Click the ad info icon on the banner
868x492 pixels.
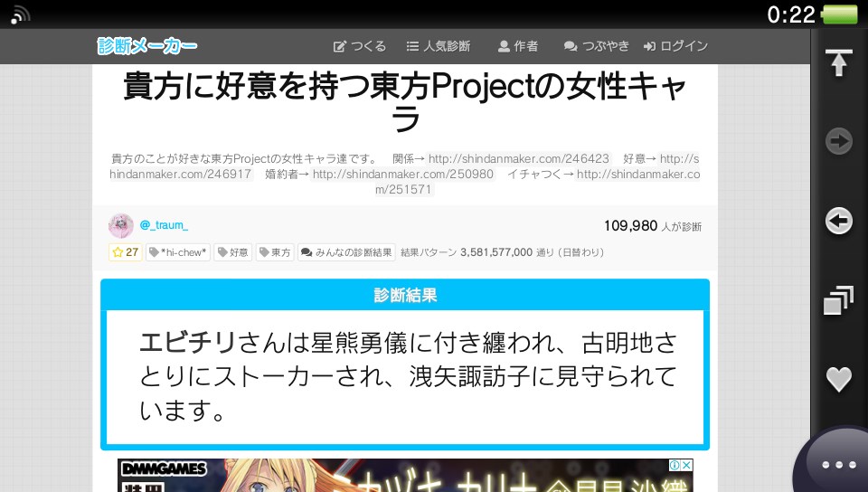[x=674, y=466]
